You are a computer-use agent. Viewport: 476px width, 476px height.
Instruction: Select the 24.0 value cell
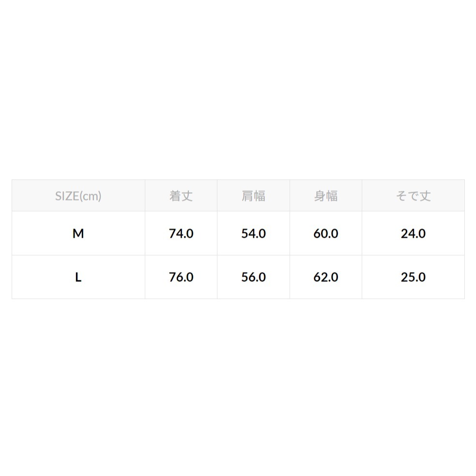[x=413, y=233]
